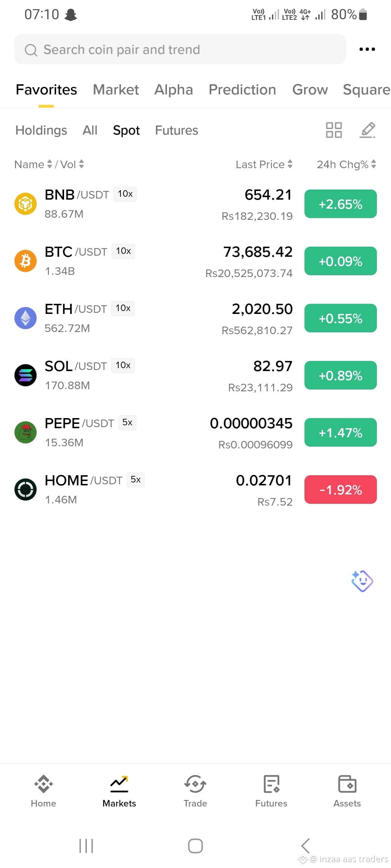This screenshot has height=868, width=391.
Task: Toggle PEPE +1.47% change badge
Action: tap(340, 433)
